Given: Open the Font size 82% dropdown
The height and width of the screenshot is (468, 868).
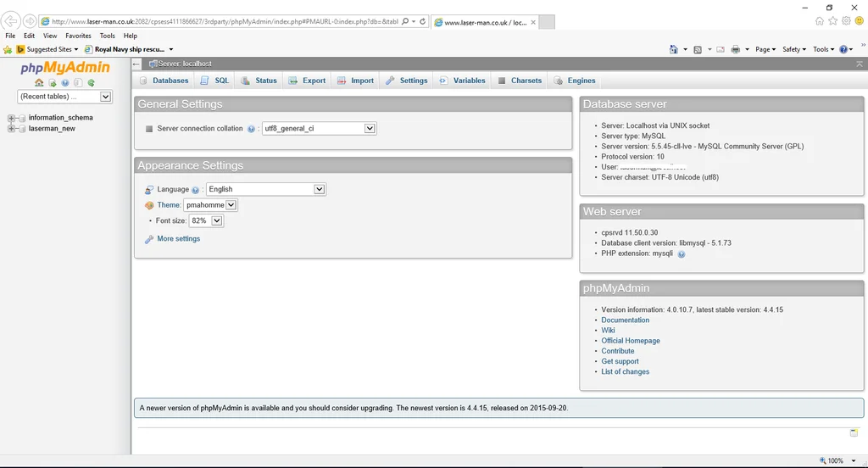Looking at the screenshot, I should (206, 220).
